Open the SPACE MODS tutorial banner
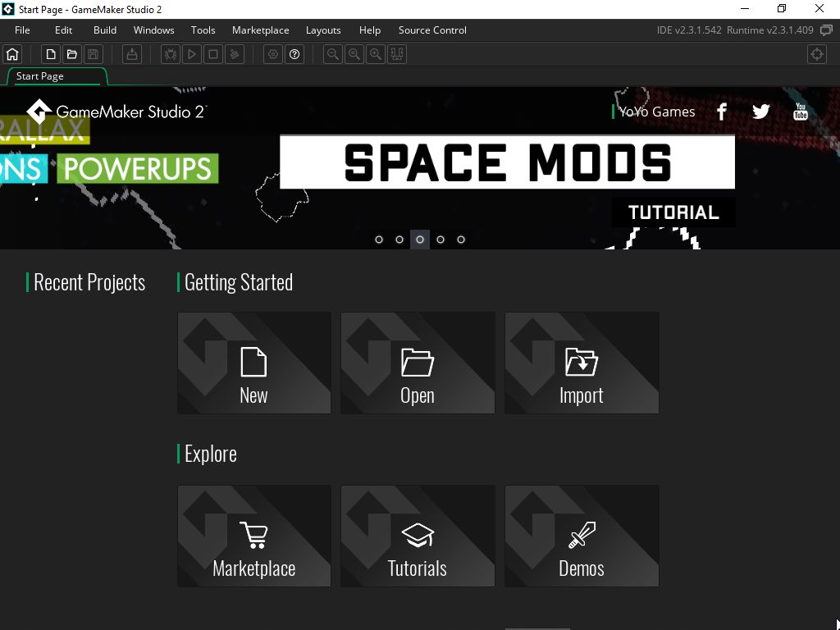 click(x=508, y=162)
